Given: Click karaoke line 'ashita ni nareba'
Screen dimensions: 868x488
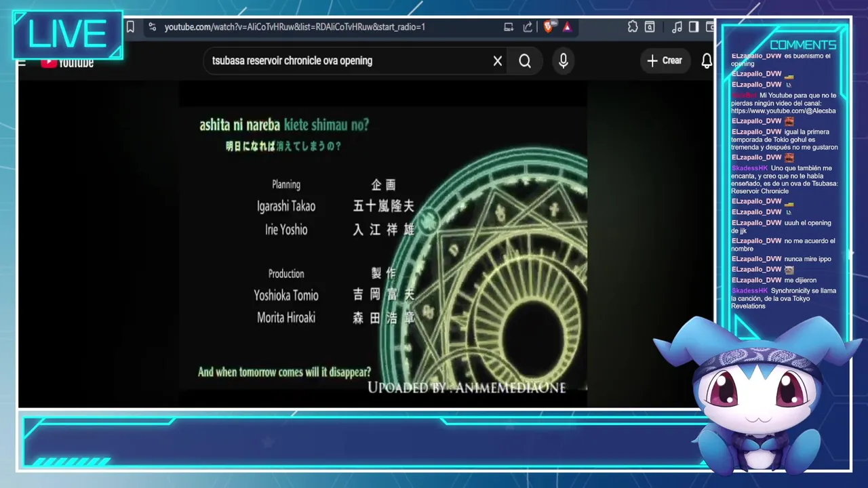Looking at the screenshot, I should tap(239, 125).
